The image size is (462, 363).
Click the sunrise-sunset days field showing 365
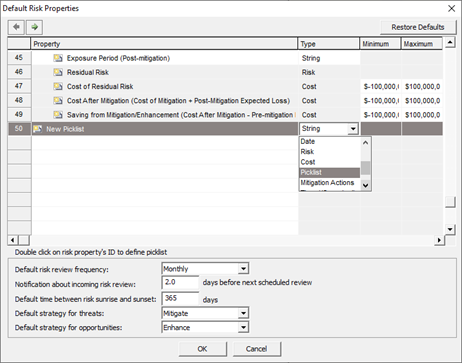tap(180, 298)
